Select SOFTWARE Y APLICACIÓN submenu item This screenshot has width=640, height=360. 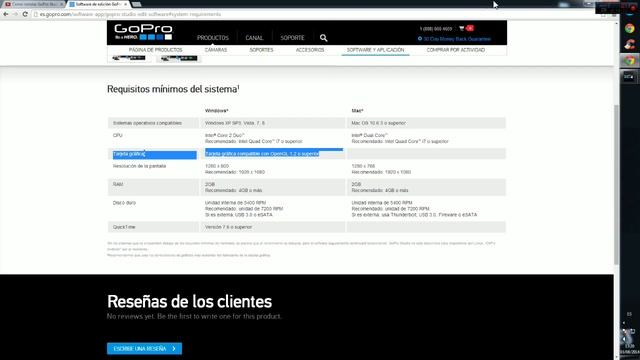tap(376, 50)
